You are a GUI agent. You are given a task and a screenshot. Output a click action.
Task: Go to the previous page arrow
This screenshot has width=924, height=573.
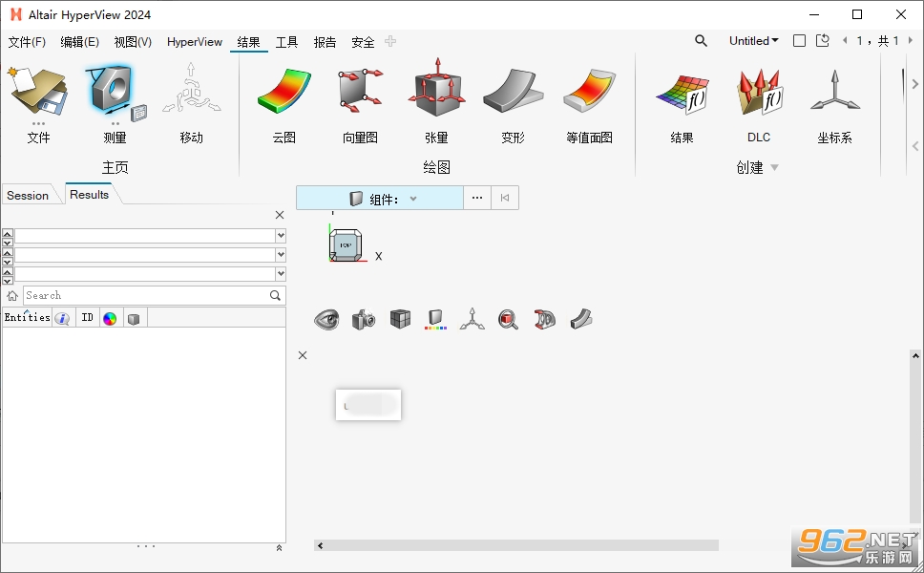[845, 41]
